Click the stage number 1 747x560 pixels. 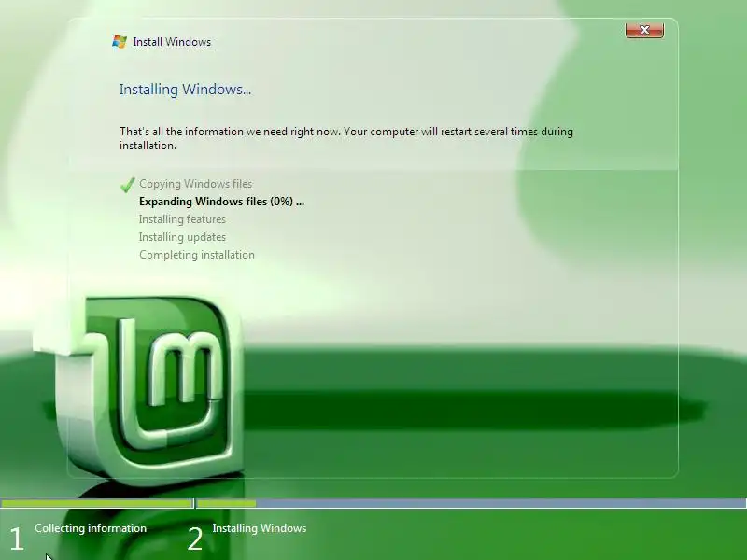(x=17, y=539)
